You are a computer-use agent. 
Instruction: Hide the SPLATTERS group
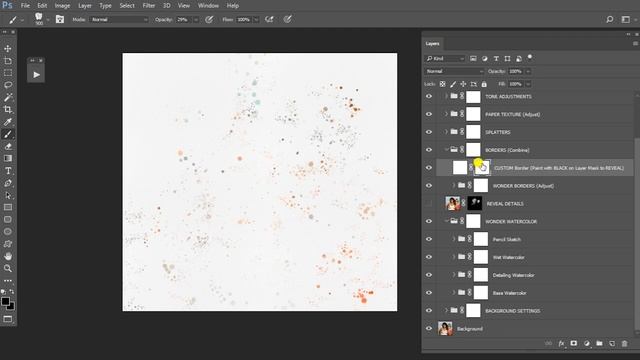[429, 132]
